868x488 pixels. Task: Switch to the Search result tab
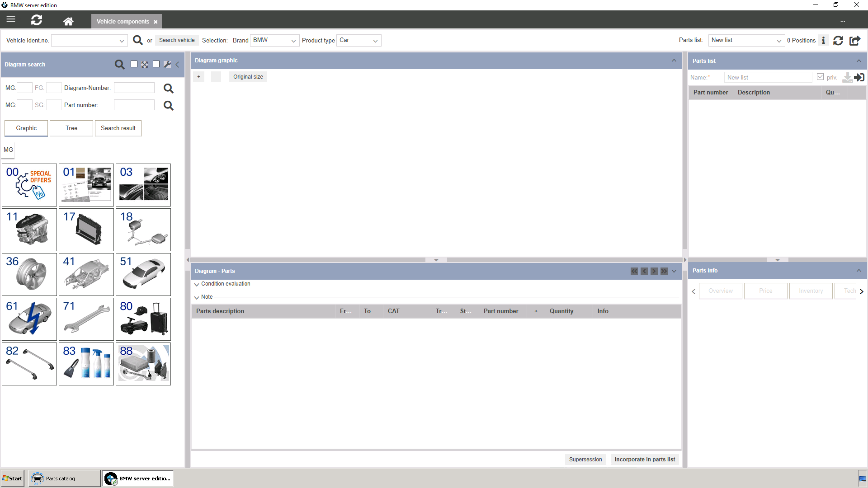(118, 128)
